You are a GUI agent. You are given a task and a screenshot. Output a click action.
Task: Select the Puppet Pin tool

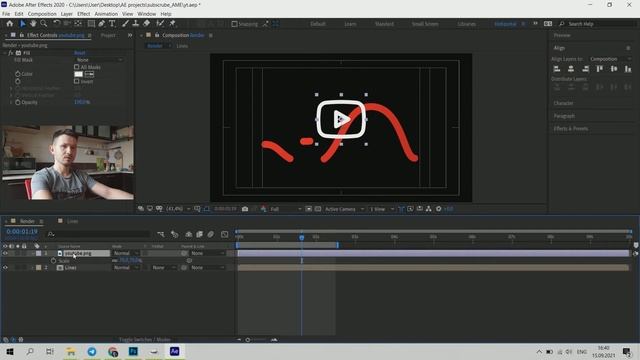point(172,24)
